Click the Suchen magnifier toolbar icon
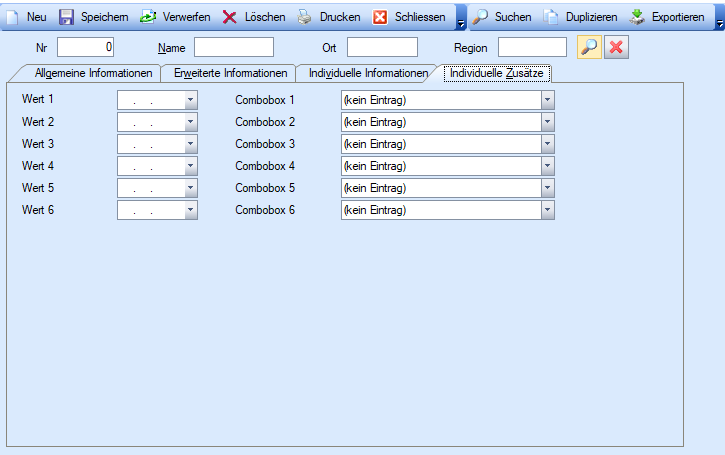 click(x=481, y=17)
